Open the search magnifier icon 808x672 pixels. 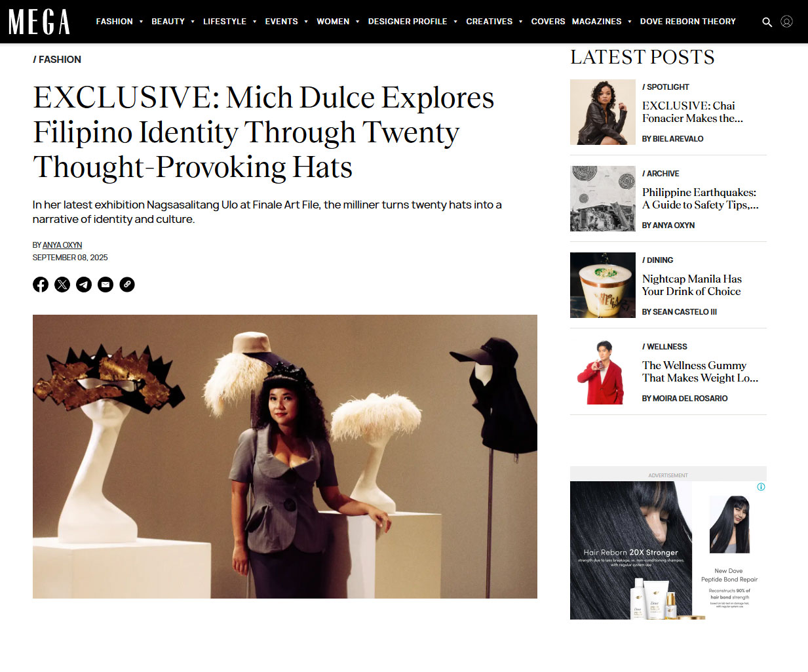click(x=767, y=22)
